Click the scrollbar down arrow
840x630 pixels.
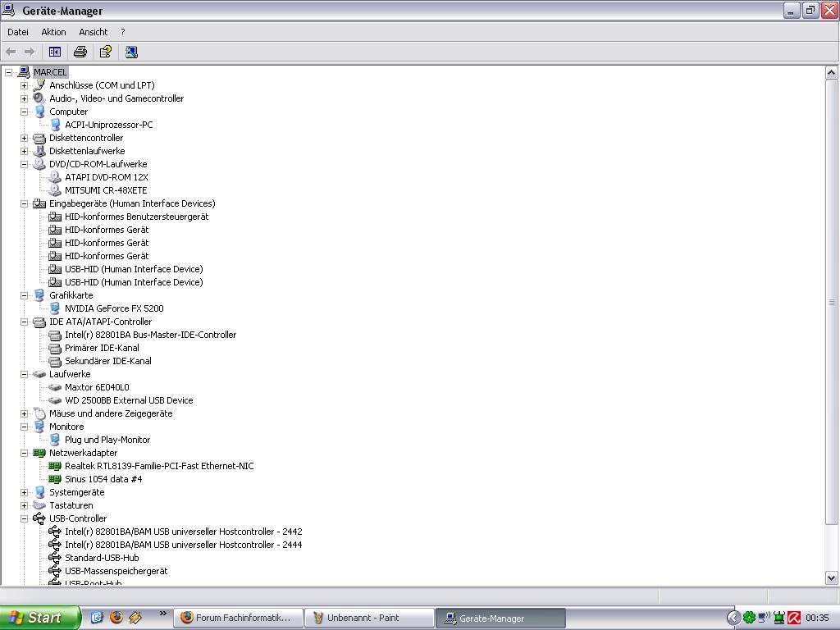tap(832, 578)
